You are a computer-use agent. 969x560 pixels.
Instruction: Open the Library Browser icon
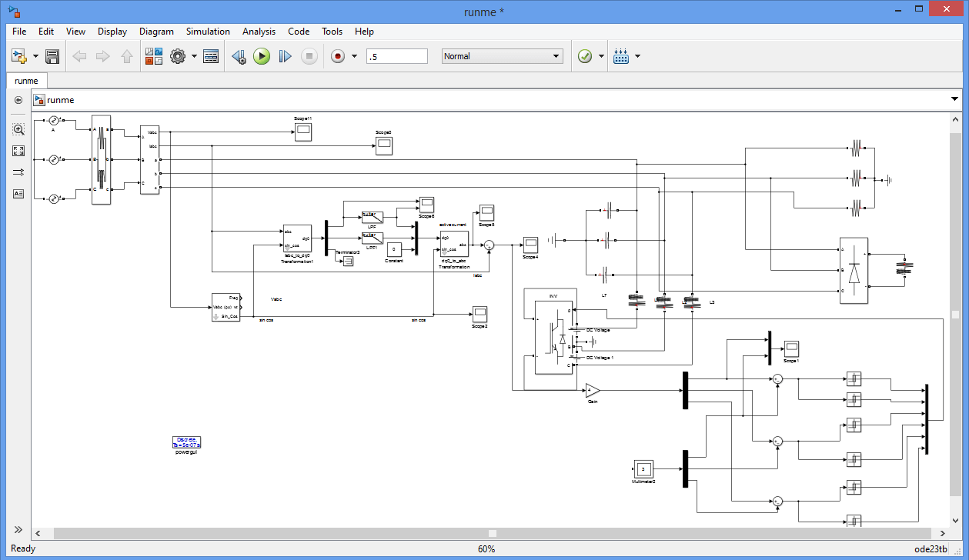tap(154, 56)
